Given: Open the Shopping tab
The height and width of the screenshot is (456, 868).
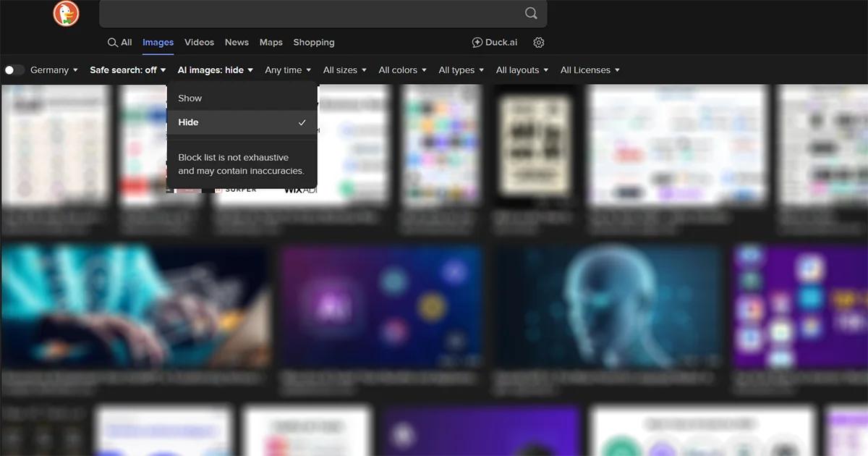Looking at the screenshot, I should click(x=314, y=43).
